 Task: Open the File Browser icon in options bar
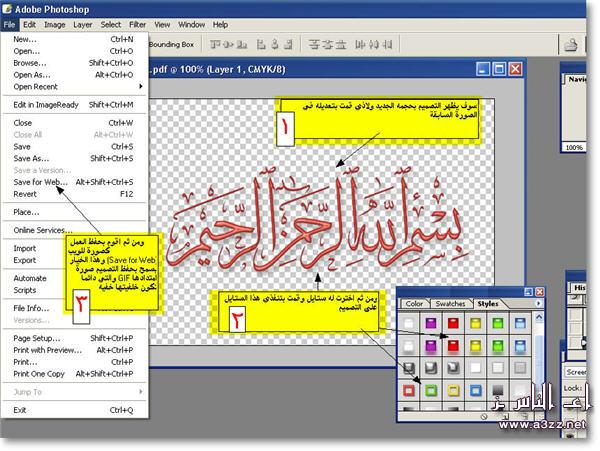(x=571, y=45)
